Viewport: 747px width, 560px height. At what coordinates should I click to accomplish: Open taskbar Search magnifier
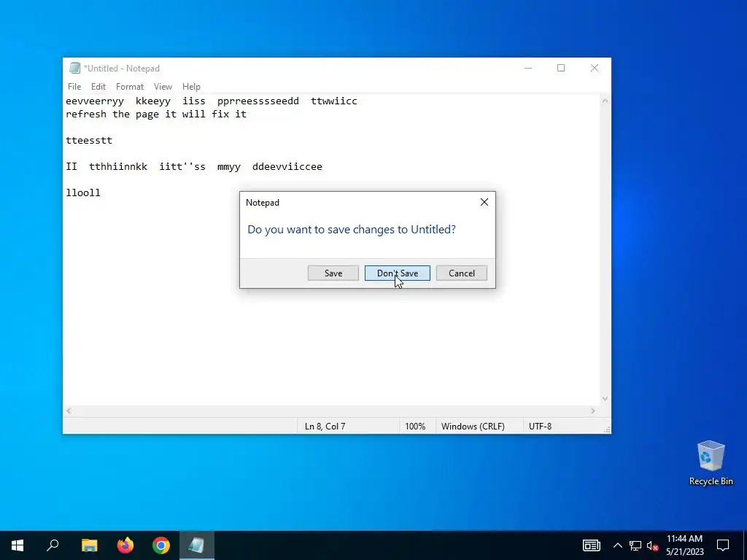pyautogui.click(x=53, y=545)
